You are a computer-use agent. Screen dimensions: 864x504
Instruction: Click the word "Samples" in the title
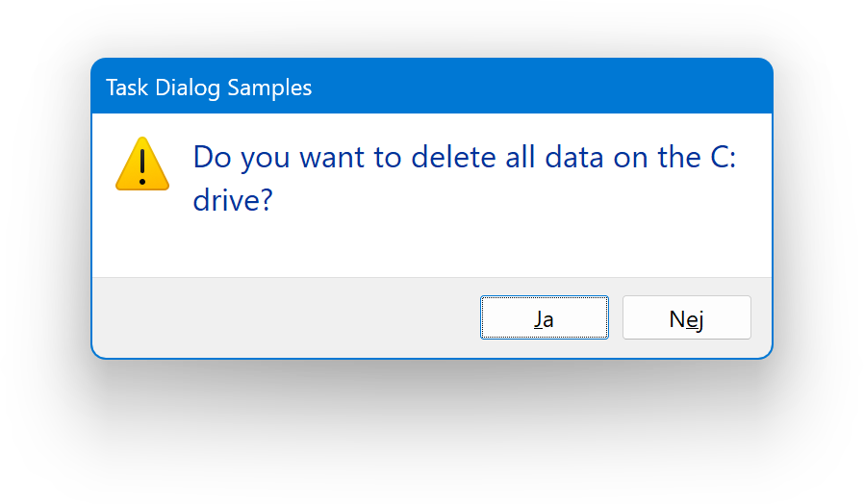pos(272,88)
